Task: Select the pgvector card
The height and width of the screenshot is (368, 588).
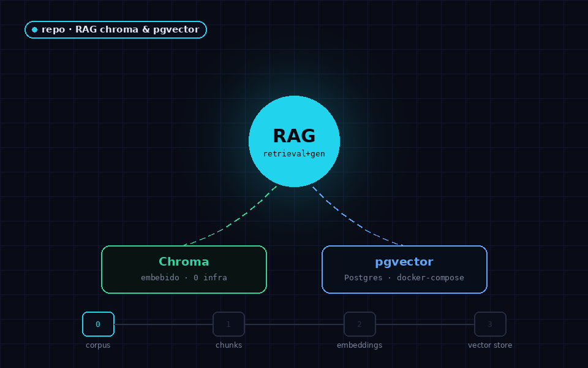Action: 404,269
